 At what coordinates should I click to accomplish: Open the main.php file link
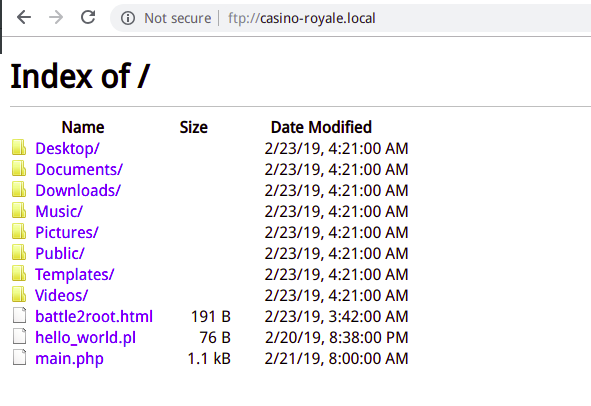(x=69, y=359)
